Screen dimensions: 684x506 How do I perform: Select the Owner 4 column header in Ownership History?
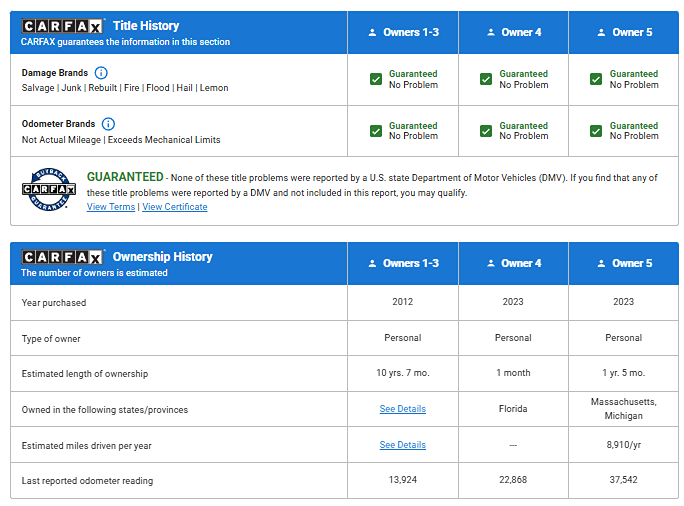513,263
